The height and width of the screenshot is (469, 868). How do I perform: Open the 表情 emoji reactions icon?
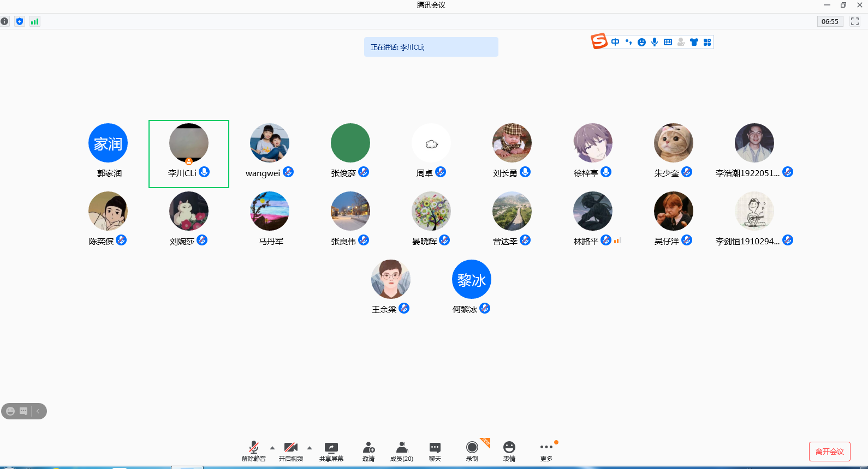click(x=509, y=451)
